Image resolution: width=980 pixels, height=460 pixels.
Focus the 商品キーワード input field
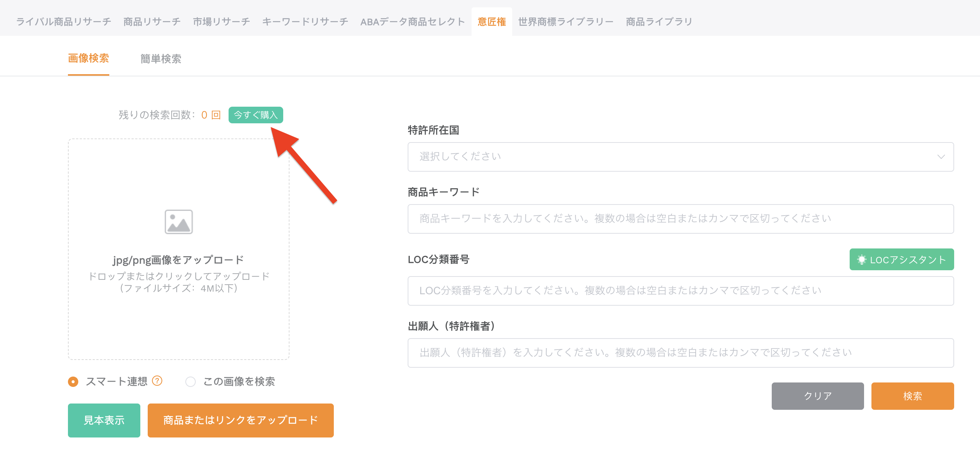tap(680, 219)
